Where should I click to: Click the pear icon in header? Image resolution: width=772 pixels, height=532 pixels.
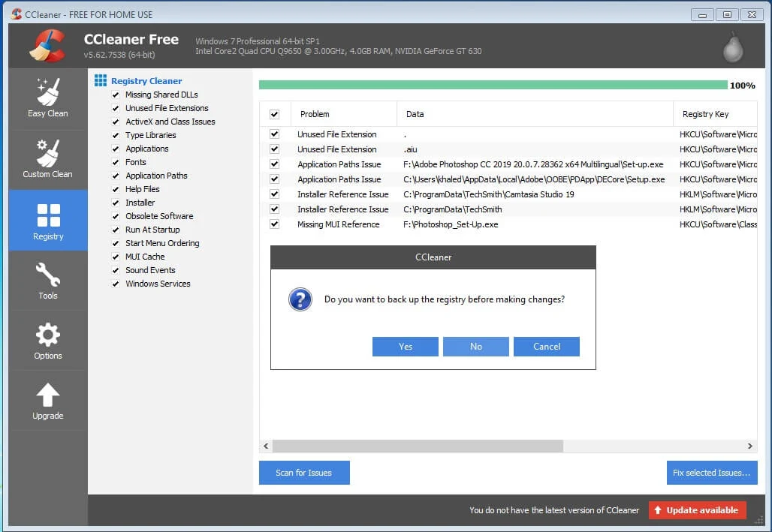733,48
